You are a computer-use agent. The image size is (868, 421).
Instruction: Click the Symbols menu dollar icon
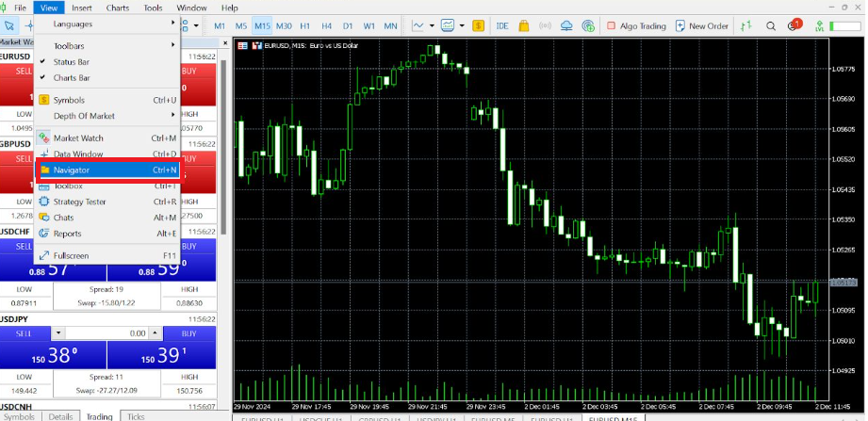[44, 100]
